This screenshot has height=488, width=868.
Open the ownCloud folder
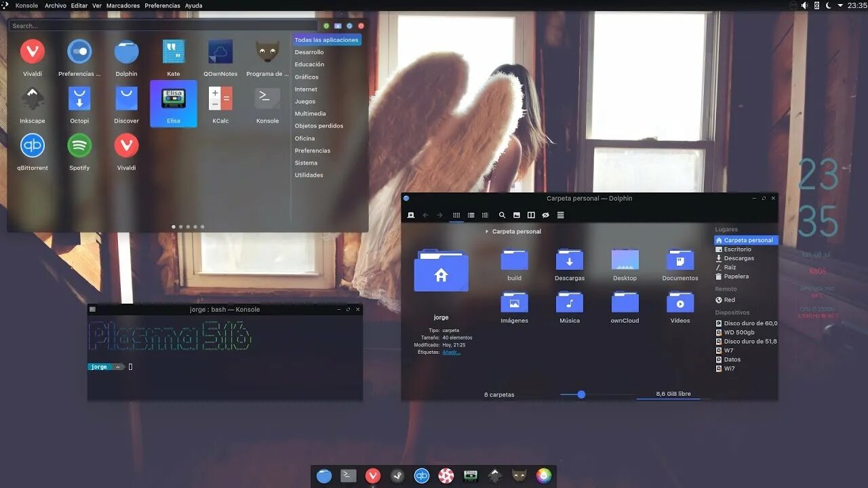[x=625, y=307]
